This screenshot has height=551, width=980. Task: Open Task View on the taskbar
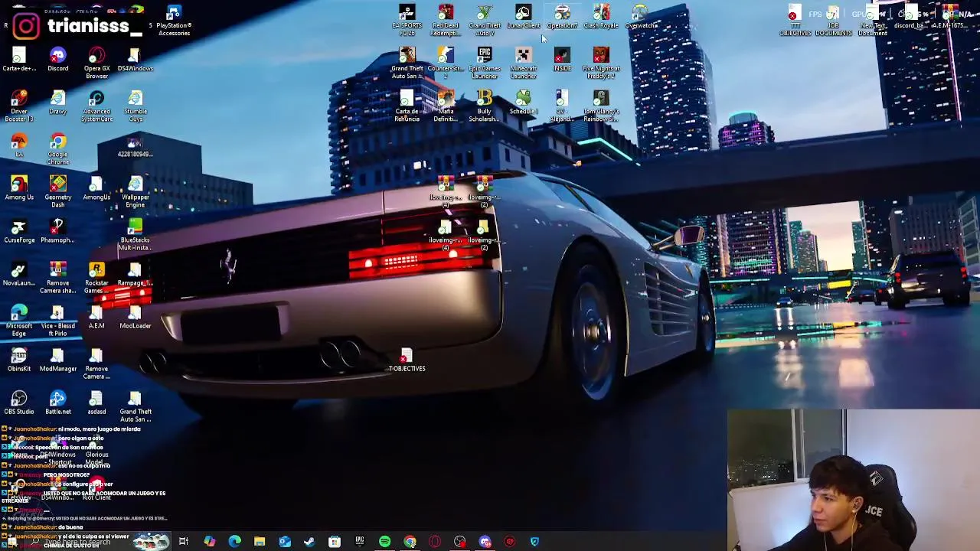[184, 542]
